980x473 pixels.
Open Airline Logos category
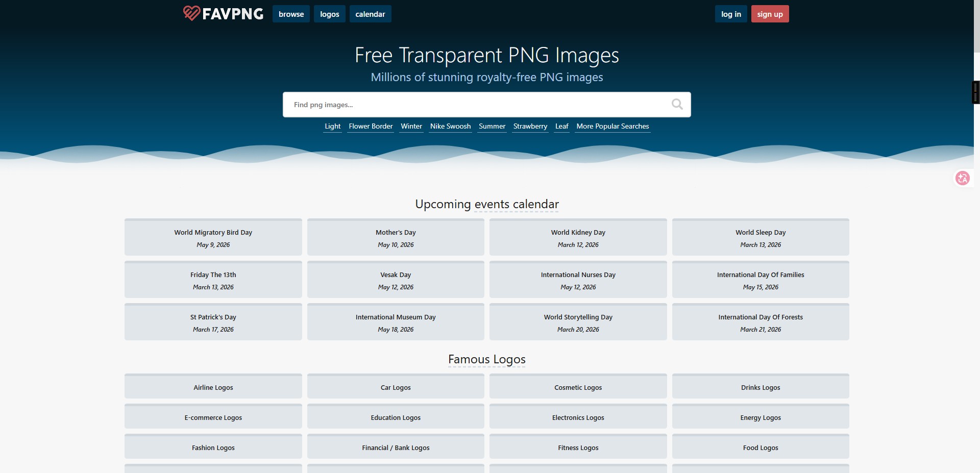click(x=213, y=387)
